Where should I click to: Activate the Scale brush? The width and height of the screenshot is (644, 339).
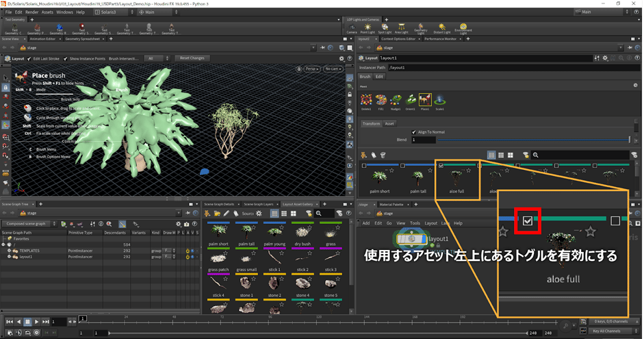pyautogui.click(x=439, y=101)
